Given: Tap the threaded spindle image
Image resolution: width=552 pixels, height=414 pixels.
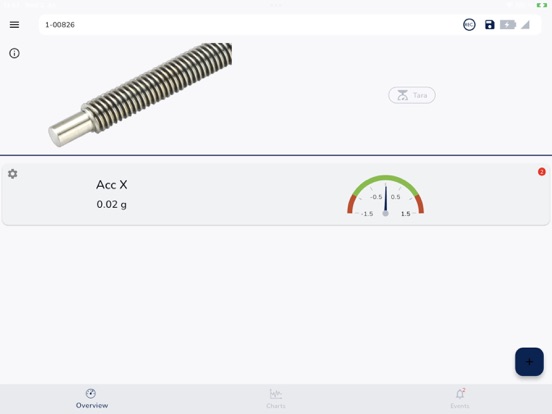Looking at the screenshot, I should (140, 94).
